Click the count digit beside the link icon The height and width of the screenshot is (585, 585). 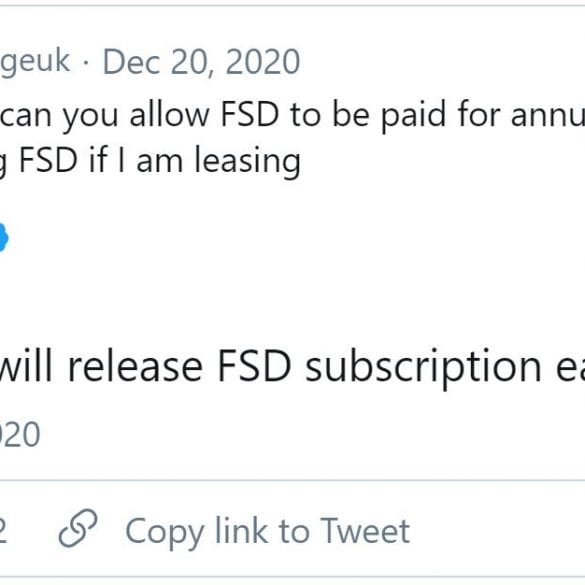(3, 532)
